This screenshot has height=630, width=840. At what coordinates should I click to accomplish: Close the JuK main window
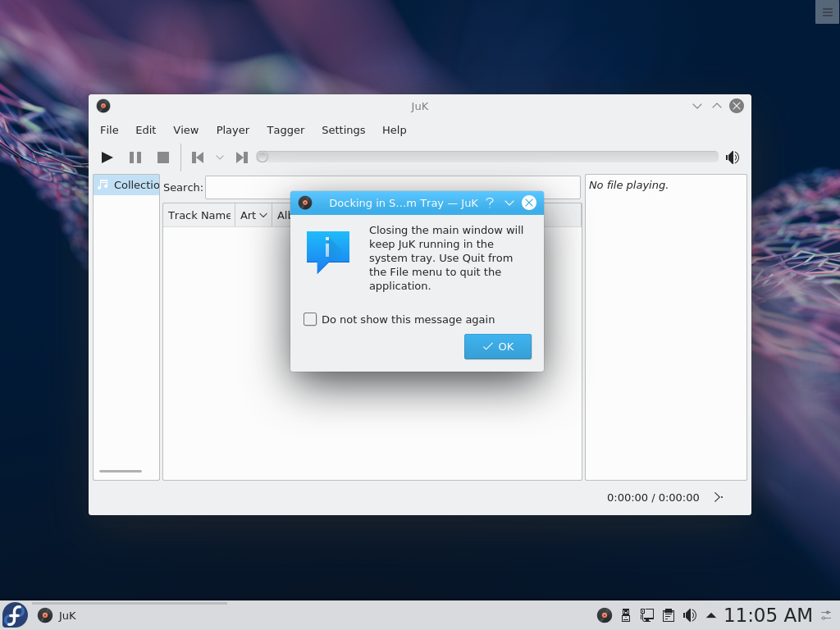[737, 106]
